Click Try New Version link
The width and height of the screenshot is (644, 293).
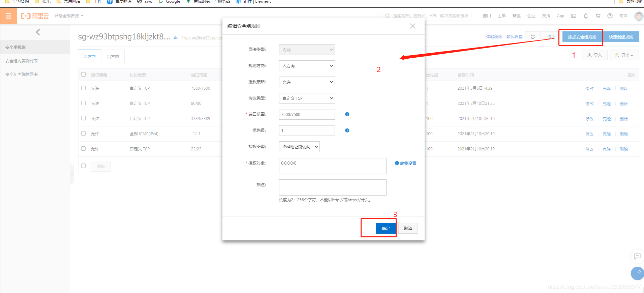point(494,37)
